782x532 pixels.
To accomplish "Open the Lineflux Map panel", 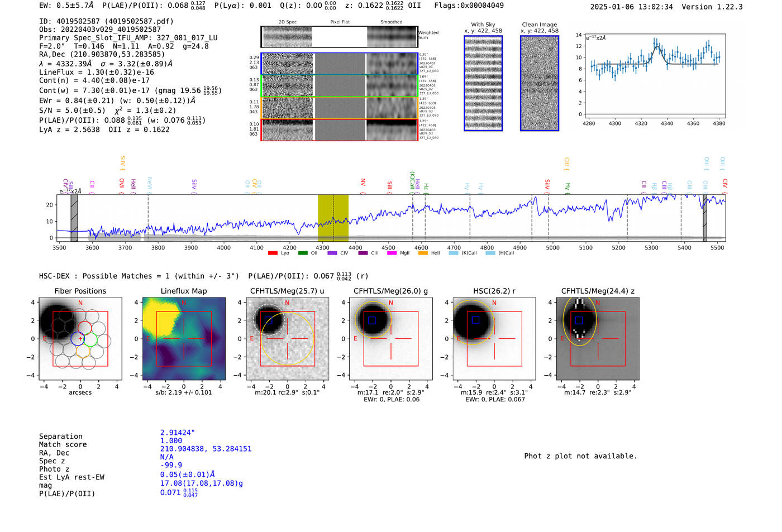I will click(x=184, y=339).
